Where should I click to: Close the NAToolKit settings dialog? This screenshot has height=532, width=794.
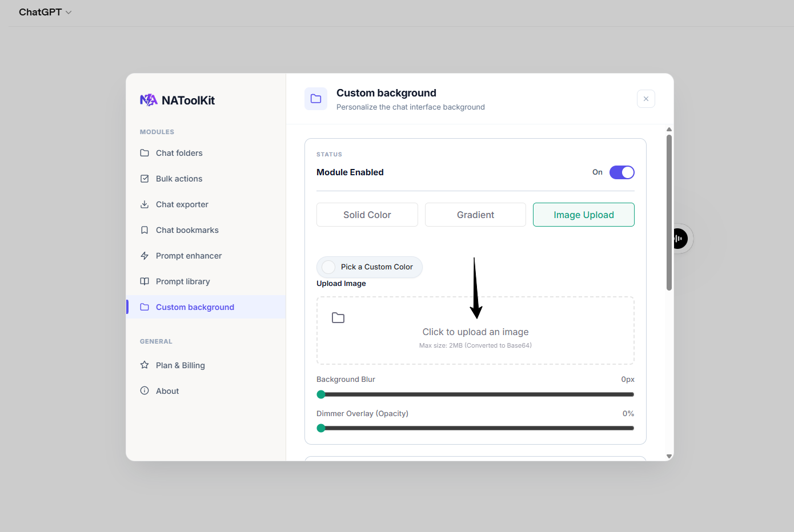click(646, 99)
